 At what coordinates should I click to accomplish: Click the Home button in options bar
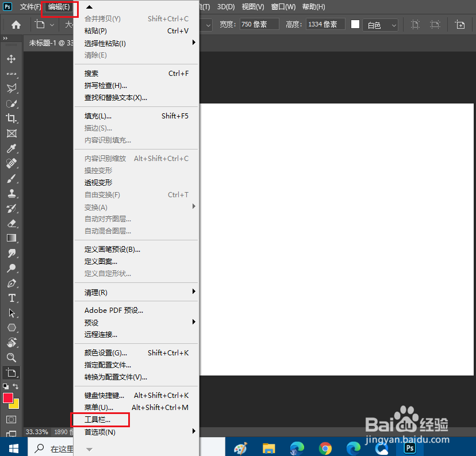[16, 25]
